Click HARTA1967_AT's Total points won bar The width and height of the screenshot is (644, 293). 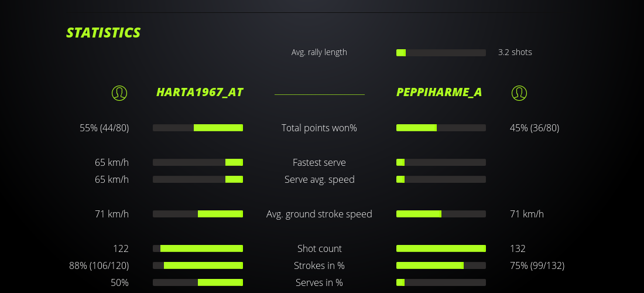198,128
